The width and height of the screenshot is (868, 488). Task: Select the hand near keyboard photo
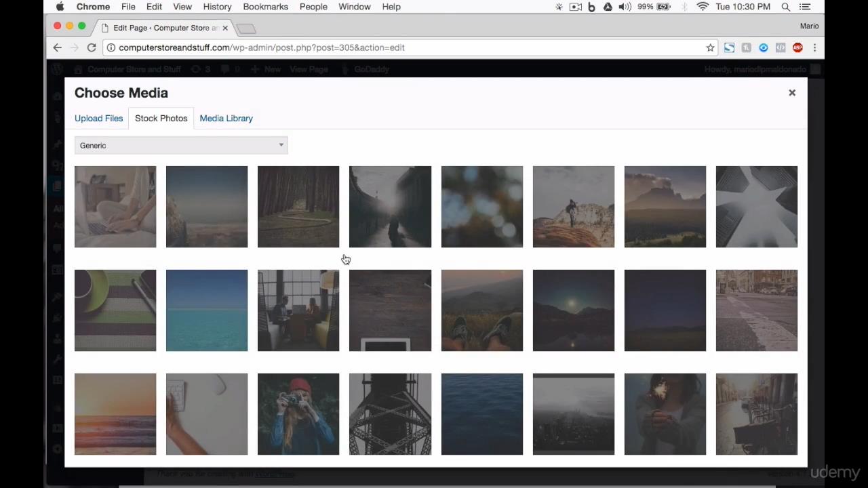click(207, 414)
